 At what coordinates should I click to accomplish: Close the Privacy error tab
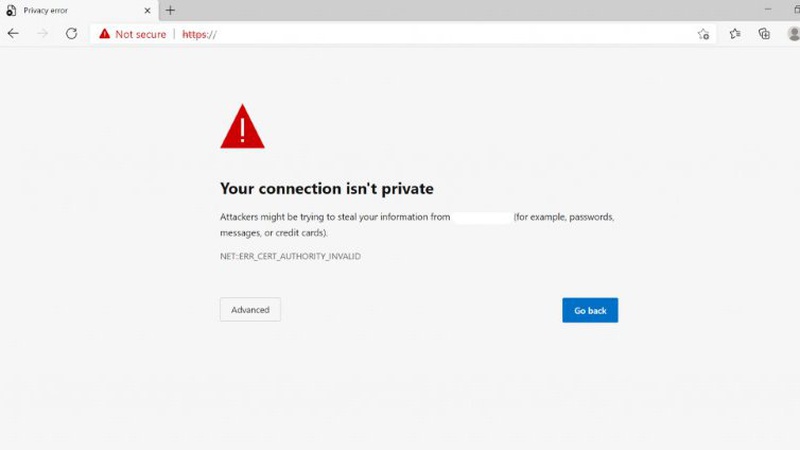[x=147, y=10]
